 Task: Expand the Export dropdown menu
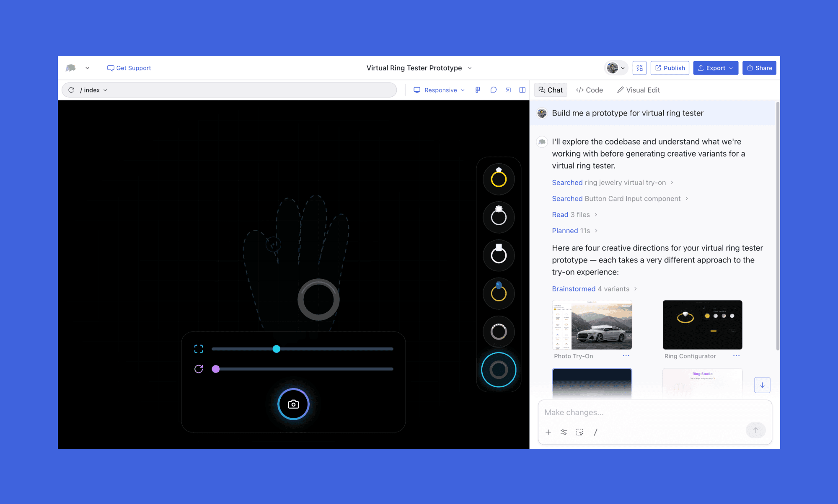[716, 68]
